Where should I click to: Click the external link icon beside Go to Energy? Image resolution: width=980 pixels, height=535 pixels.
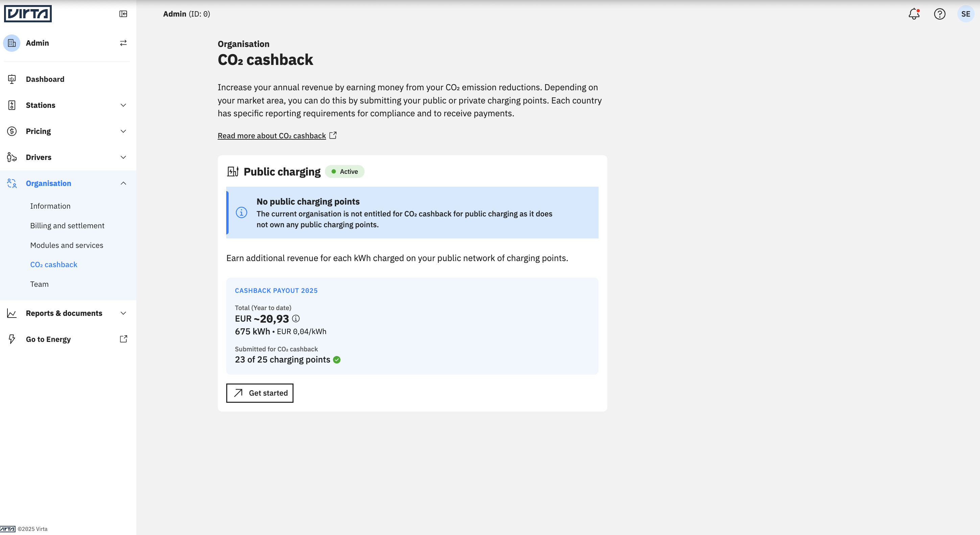(x=123, y=339)
